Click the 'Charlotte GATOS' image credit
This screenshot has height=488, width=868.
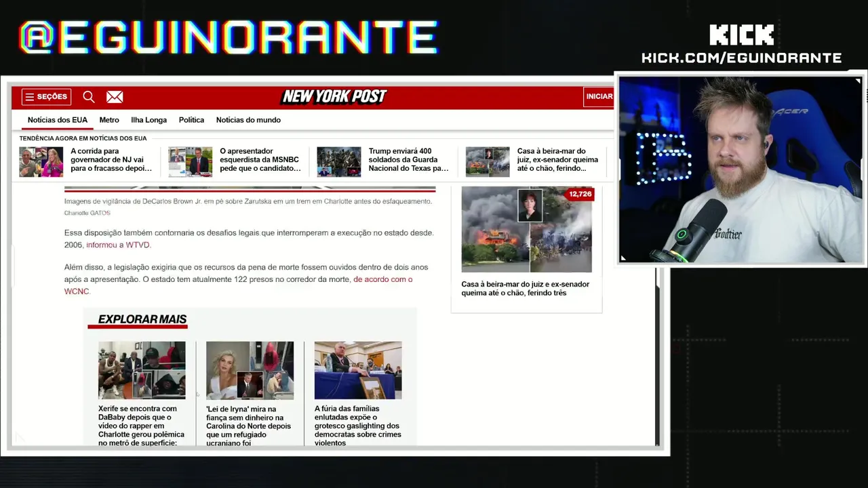coord(87,213)
